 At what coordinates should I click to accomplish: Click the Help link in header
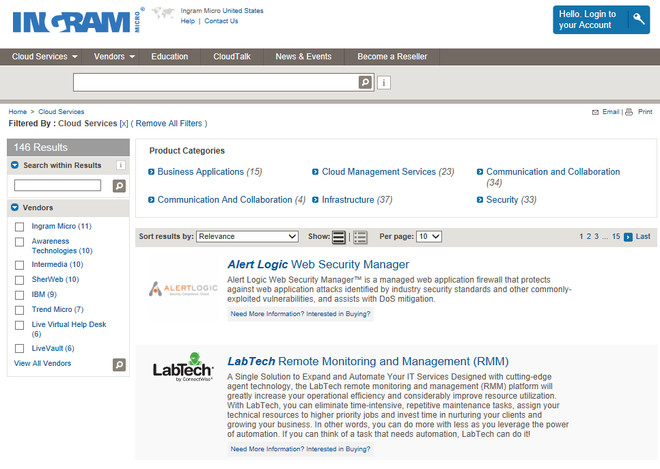188,21
